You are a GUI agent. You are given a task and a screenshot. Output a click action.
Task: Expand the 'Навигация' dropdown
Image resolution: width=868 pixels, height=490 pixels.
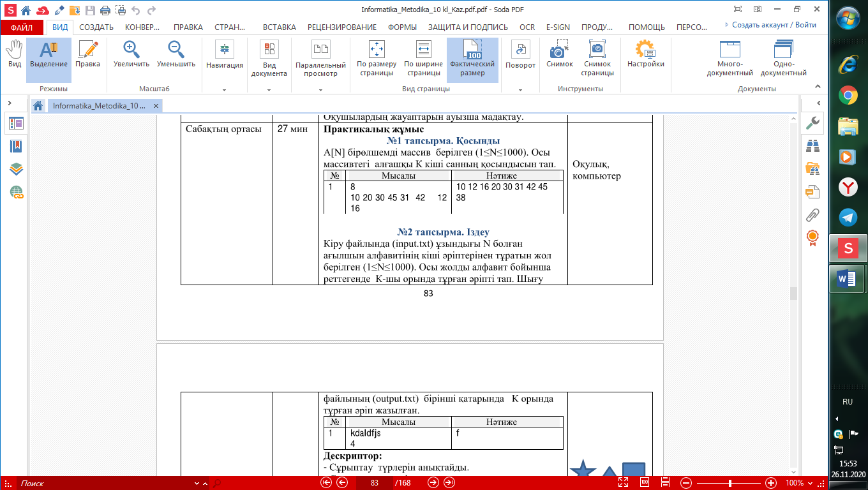[224, 90]
